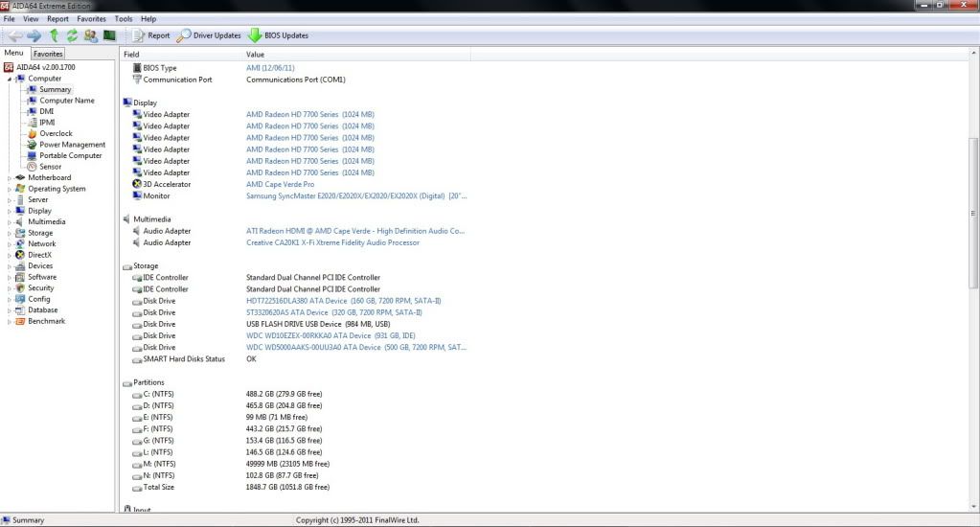This screenshot has height=527, width=980.
Task: Expand the Multimedia tree node
Action: [x=10, y=222]
